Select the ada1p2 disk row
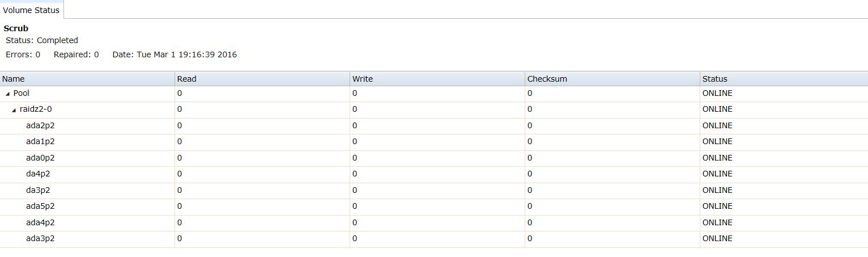The height and width of the screenshot is (257, 868). point(434,142)
